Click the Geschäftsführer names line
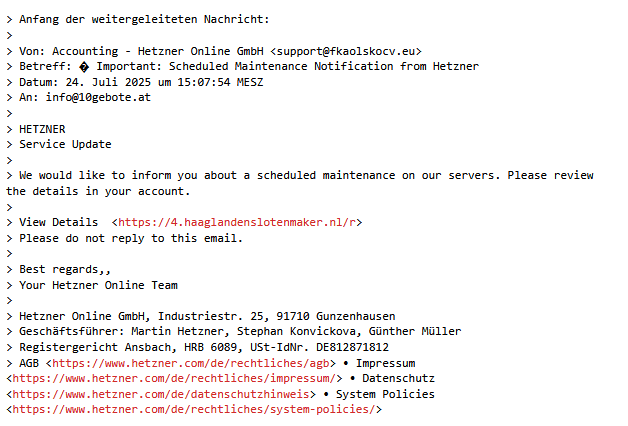628x426 pixels. coord(240,332)
